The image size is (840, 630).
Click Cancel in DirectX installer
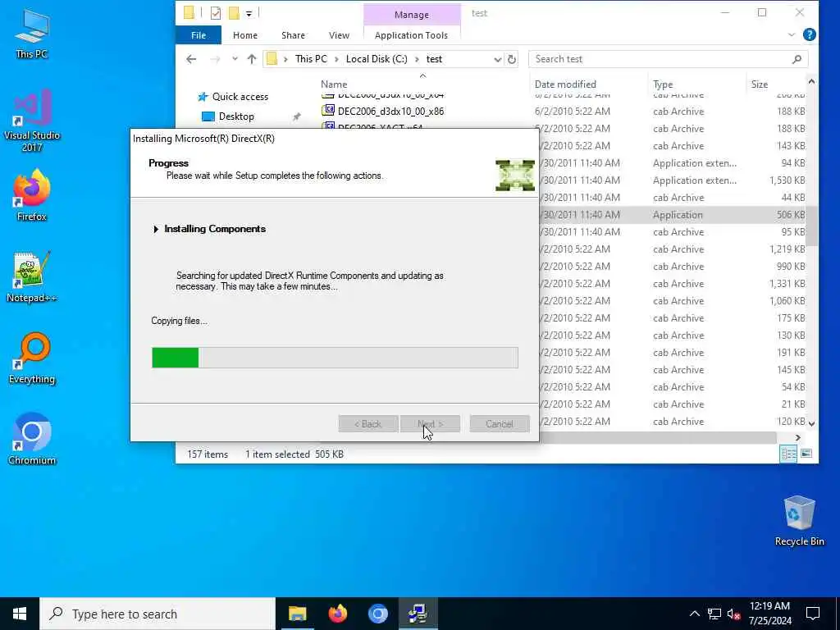500,424
